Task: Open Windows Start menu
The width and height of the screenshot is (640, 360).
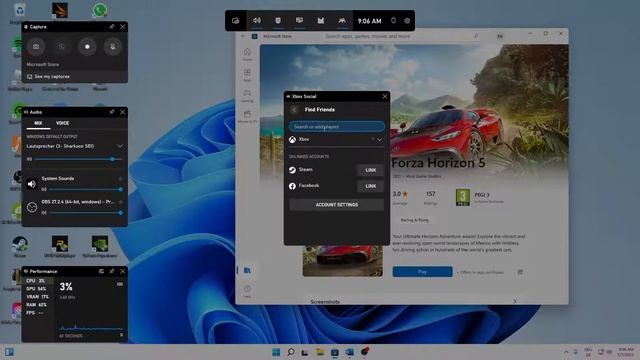Action: pyautogui.click(x=276, y=352)
